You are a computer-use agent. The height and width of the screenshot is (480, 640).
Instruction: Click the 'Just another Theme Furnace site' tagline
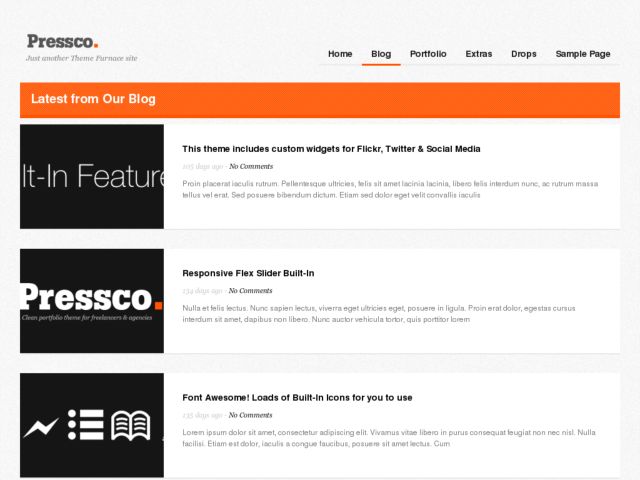coord(82,58)
